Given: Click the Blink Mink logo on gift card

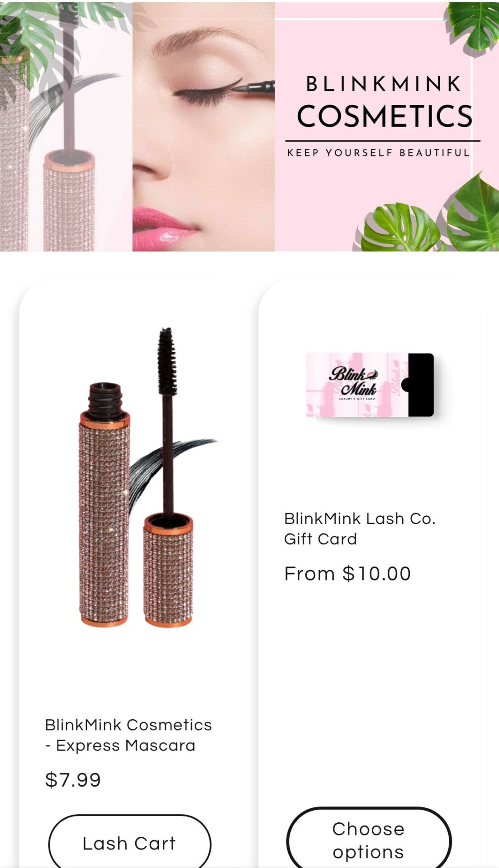Looking at the screenshot, I should tap(353, 382).
